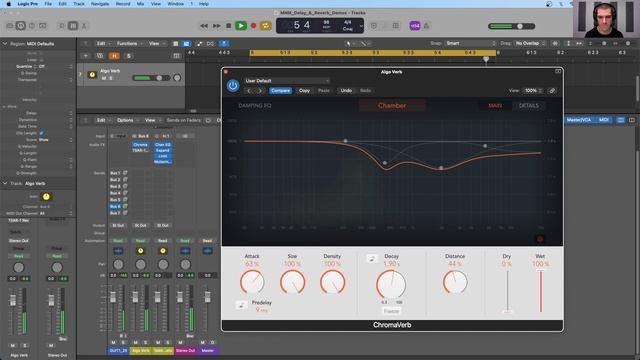Image resolution: width=640 pixels, height=360 pixels.
Task: Click the metronome icon in control bar
Action: 426,26
